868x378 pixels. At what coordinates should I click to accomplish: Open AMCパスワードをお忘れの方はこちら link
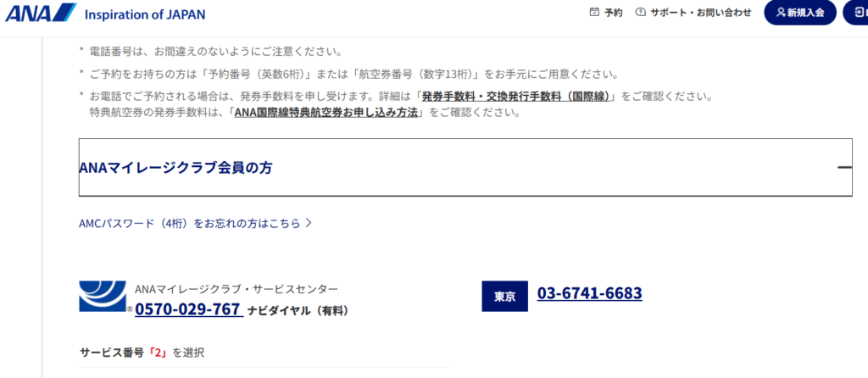196,223
